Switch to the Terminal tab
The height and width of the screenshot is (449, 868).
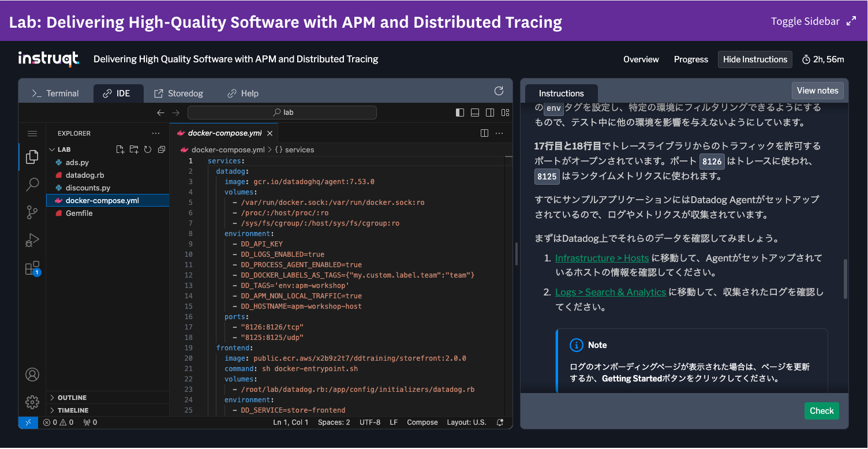55,93
